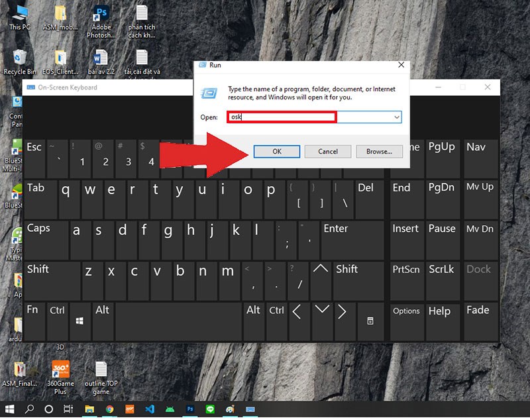Tap the context menu key on the On-Screen Keyboard
The image size is (530, 420).
[370, 321]
